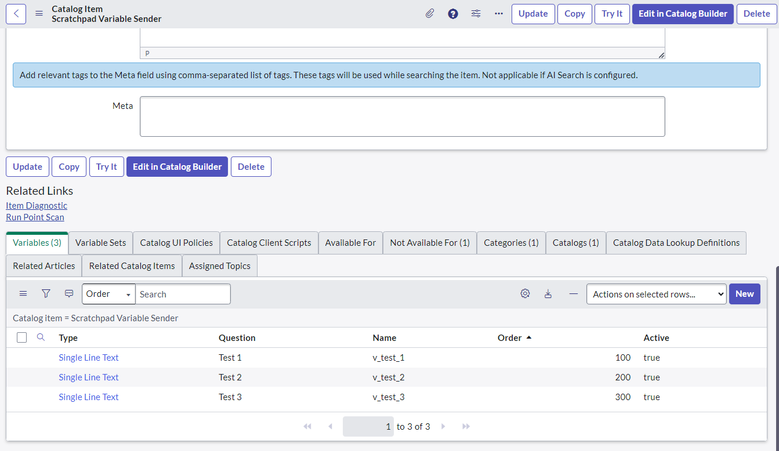Open the Single Line Text link for Test 2
The image size is (779, 451).
coord(88,377)
